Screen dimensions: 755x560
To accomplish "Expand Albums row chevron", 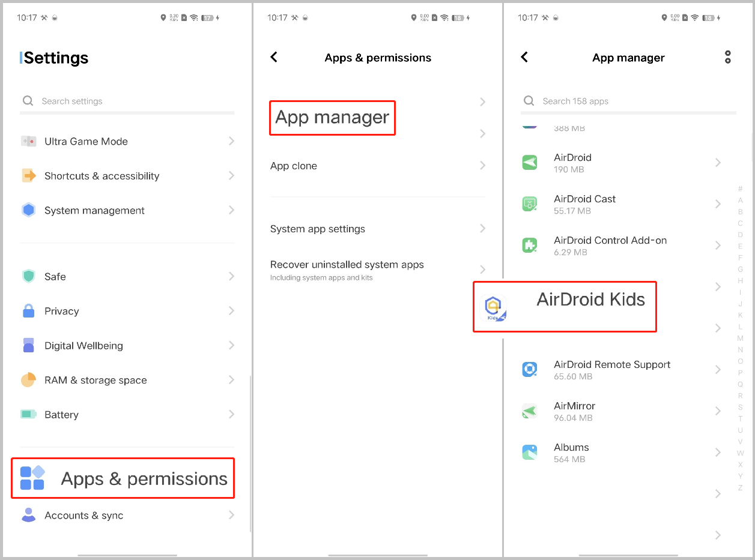I will click(718, 453).
